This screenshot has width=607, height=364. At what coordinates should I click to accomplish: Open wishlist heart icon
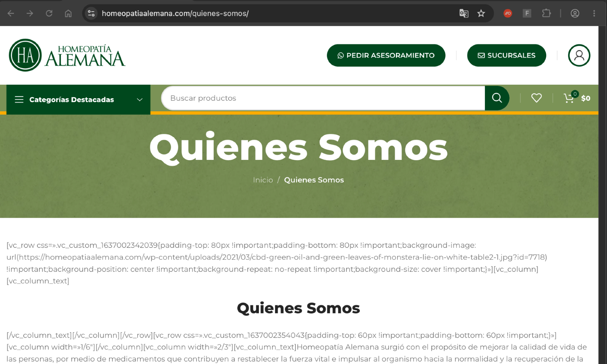[x=536, y=98]
